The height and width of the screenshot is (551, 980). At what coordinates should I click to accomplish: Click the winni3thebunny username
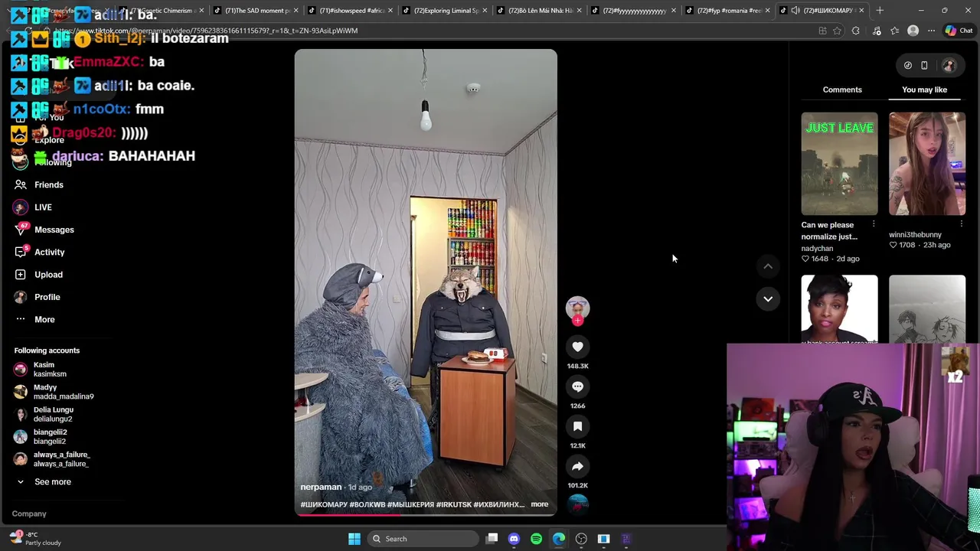(915, 235)
